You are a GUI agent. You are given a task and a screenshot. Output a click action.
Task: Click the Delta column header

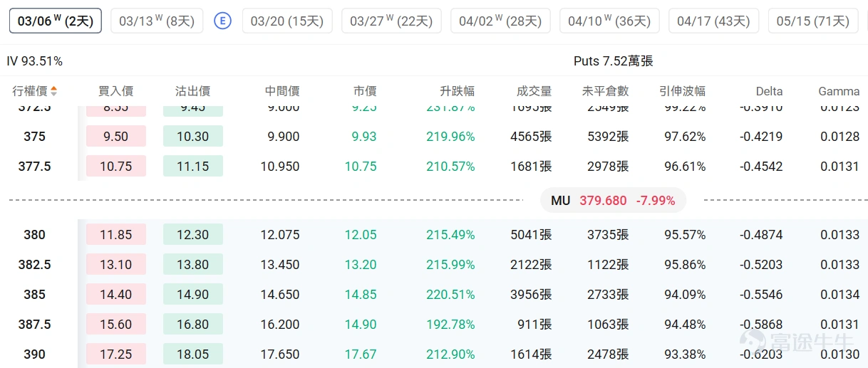pos(769,91)
